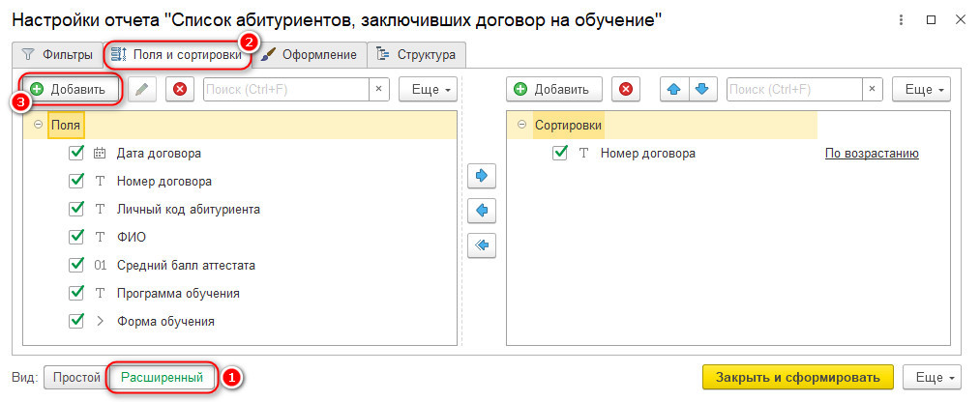Select the Средний балл аттестата row text
The height and width of the screenshot is (402, 980).
(186, 266)
